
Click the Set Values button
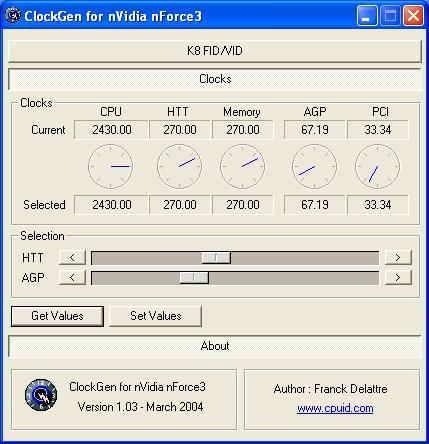156,316
